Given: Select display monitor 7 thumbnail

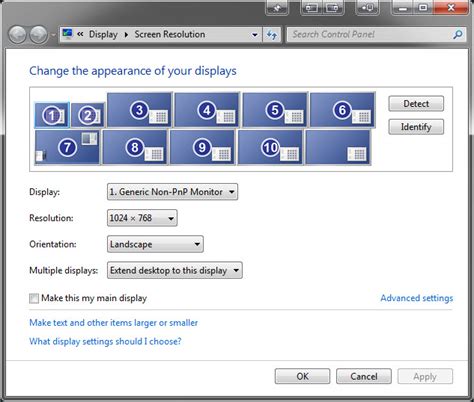Looking at the screenshot, I should pos(67,147).
